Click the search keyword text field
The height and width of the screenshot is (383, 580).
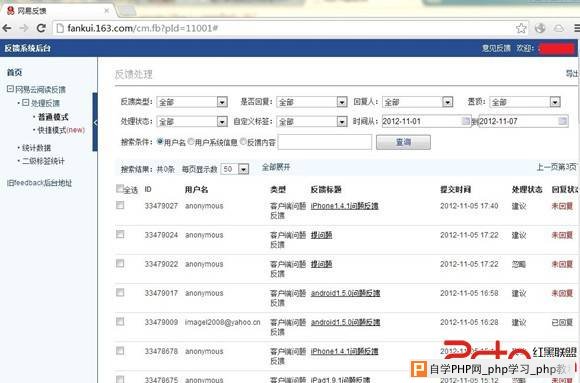[x=325, y=142]
